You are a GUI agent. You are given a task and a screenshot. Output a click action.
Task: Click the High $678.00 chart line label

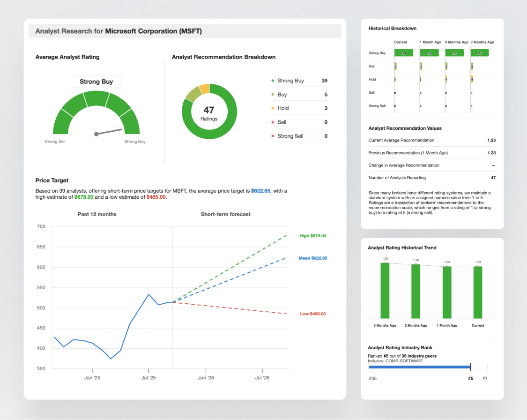click(x=312, y=236)
